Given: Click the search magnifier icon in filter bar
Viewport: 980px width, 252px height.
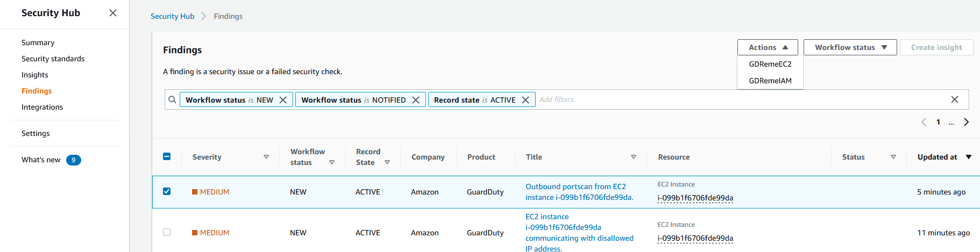Looking at the screenshot, I should click(x=172, y=99).
